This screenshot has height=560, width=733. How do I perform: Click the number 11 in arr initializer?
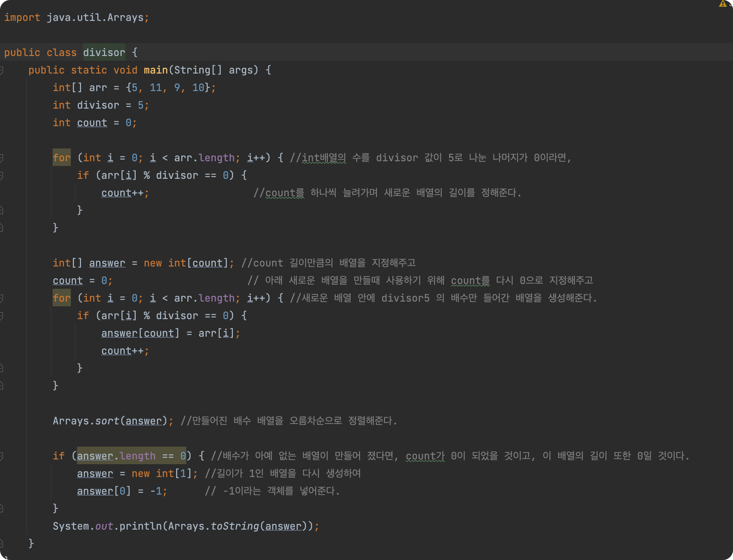(x=156, y=88)
